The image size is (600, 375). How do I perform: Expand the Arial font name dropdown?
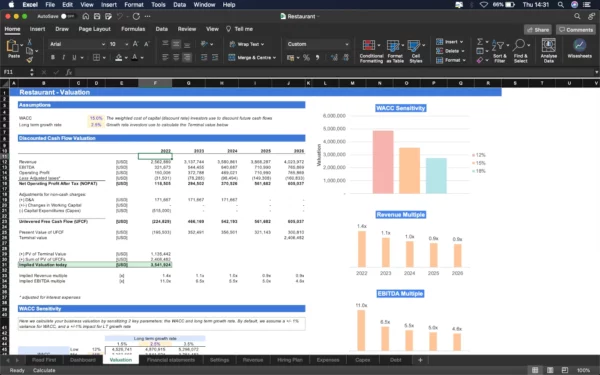click(x=103, y=44)
